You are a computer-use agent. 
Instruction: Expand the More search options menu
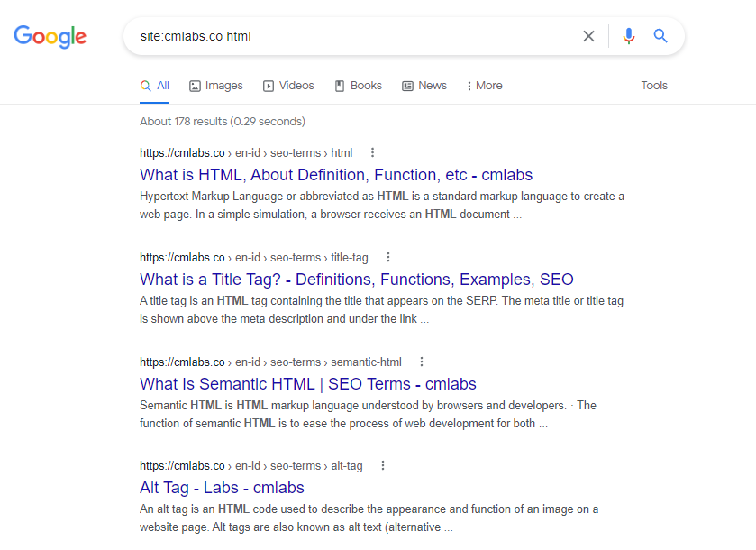pyautogui.click(x=484, y=86)
